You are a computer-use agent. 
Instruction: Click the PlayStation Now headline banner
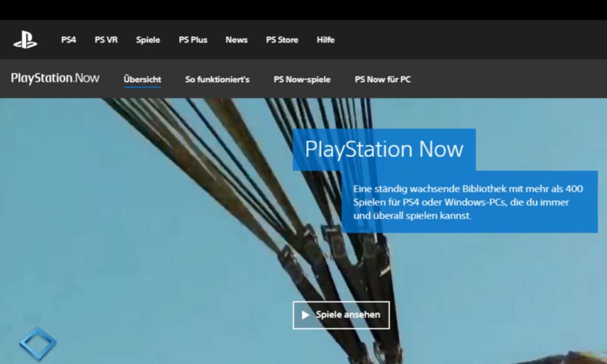(384, 150)
